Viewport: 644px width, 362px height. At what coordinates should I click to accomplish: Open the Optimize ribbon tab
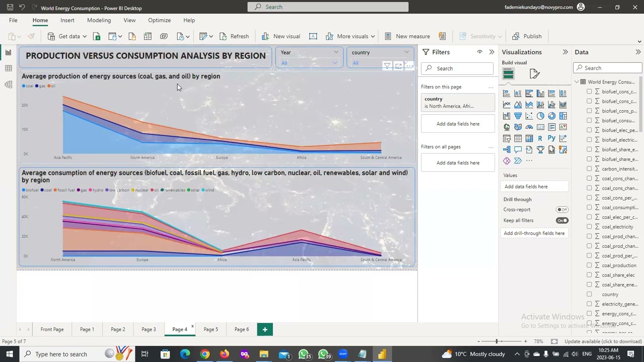pos(159,20)
